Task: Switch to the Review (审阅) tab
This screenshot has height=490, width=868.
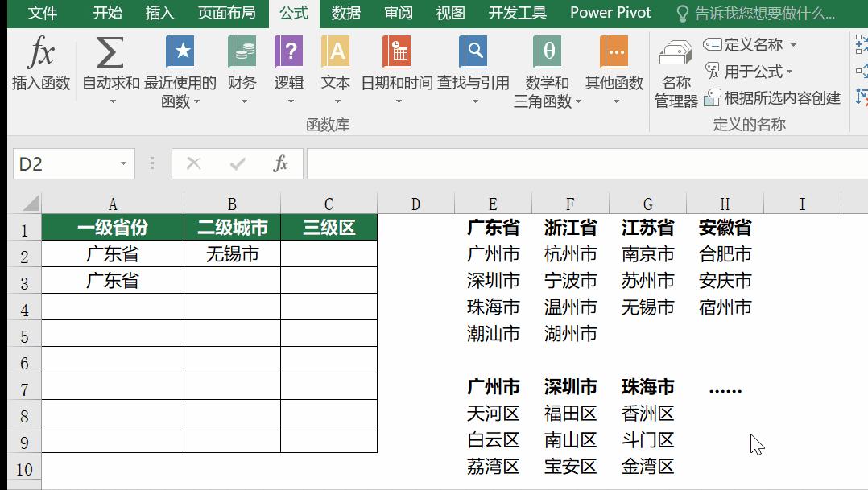Action: pos(399,13)
